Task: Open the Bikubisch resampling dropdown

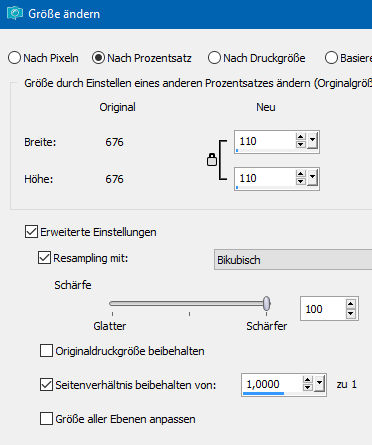Action: (x=293, y=259)
